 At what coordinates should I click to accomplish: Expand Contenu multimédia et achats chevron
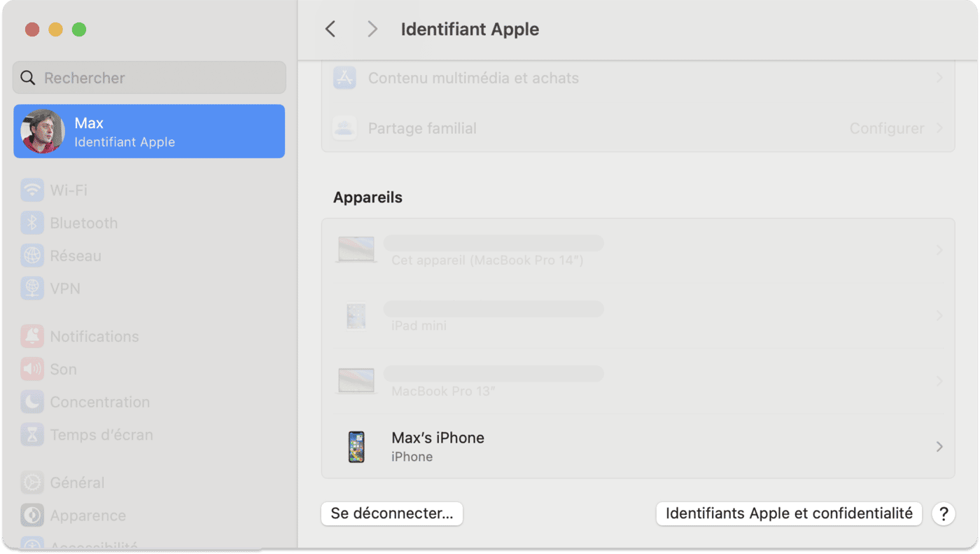tap(939, 78)
